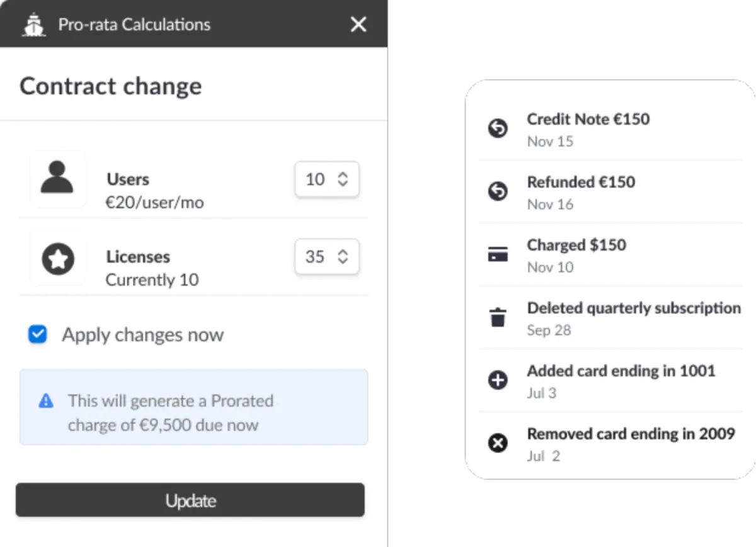This screenshot has height=547, width=756.
Task: Click the trash icon for deleted subscription
Action: click(498, 317)
